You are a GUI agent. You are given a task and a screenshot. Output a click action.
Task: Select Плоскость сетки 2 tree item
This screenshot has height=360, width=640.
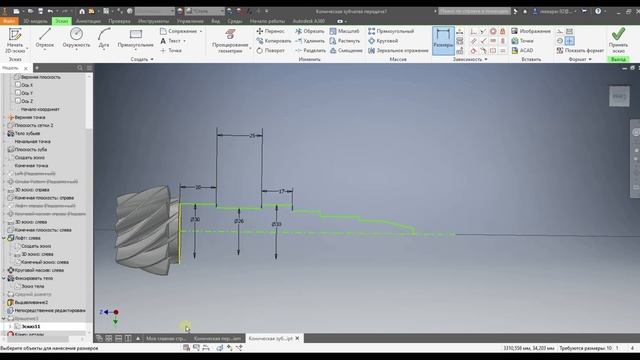(x=34, y=125)
